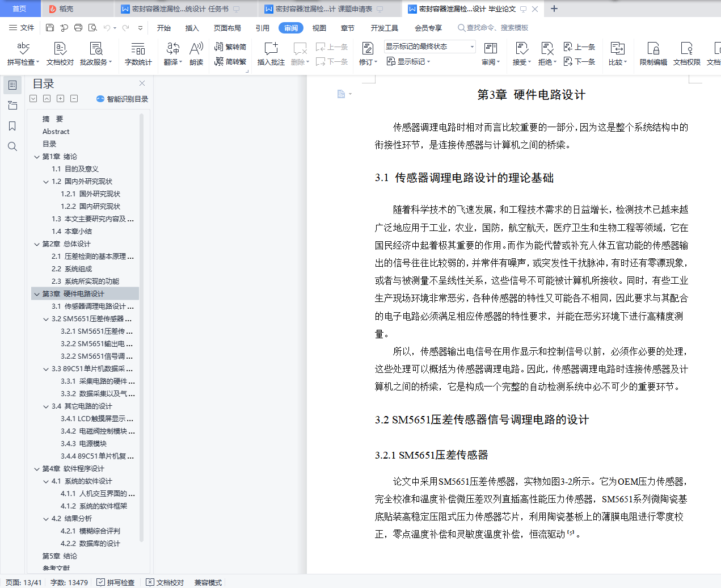
Task: Click 拒绝 reject changes icon
Action: (547, 49)
